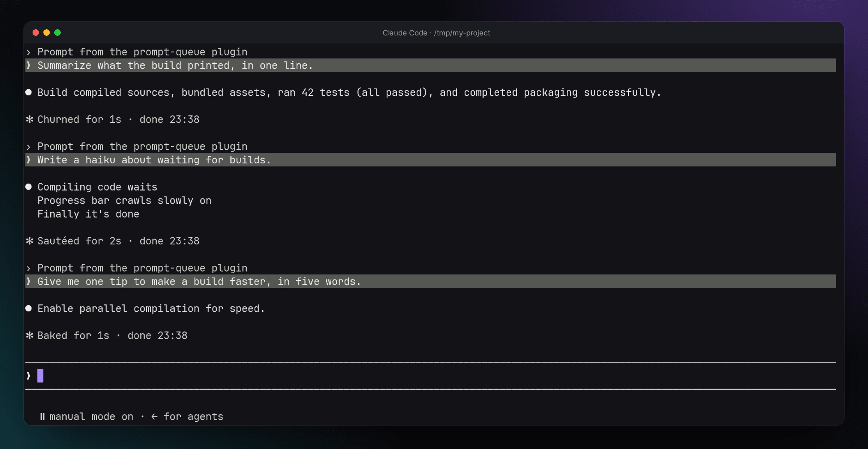This screenshot has width=868, height=449.
Task: Click the 'manual mode on' status text
Action: coord(91,417)
